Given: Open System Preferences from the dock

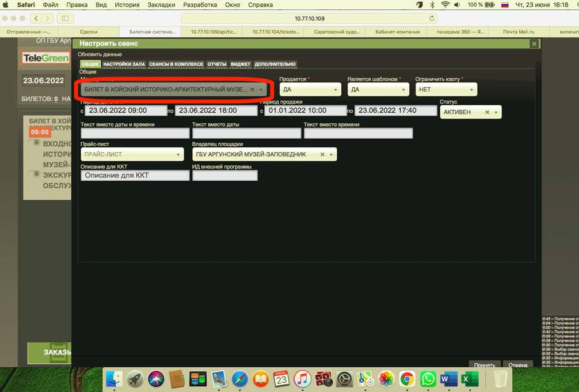Looking at the screenshot, I should 344,379.
